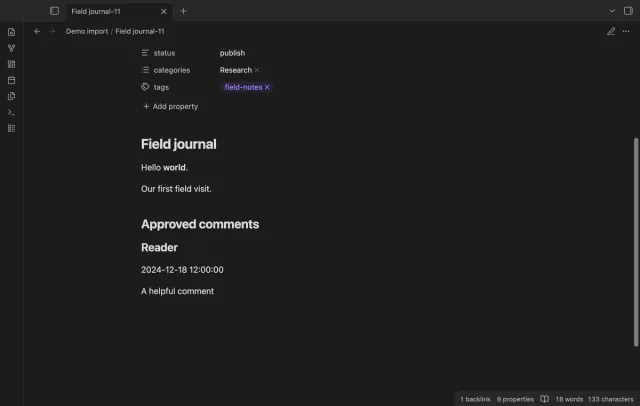Edit the status property name
The image size is (640, 406).
[164, 53]
